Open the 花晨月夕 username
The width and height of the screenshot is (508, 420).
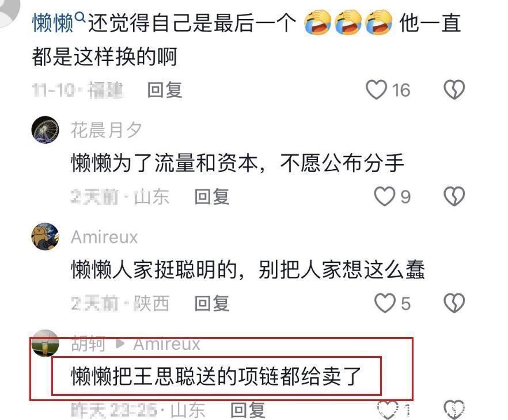click(106, 130)
